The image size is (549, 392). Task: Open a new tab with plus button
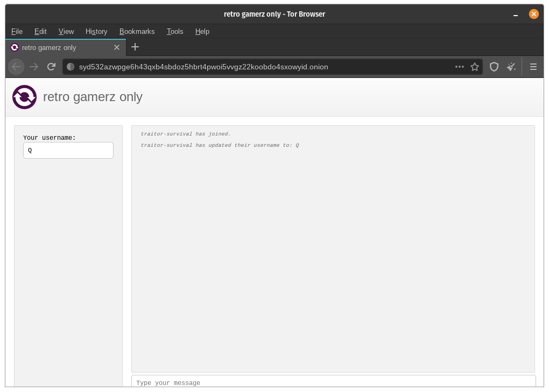tap(135, 47)
